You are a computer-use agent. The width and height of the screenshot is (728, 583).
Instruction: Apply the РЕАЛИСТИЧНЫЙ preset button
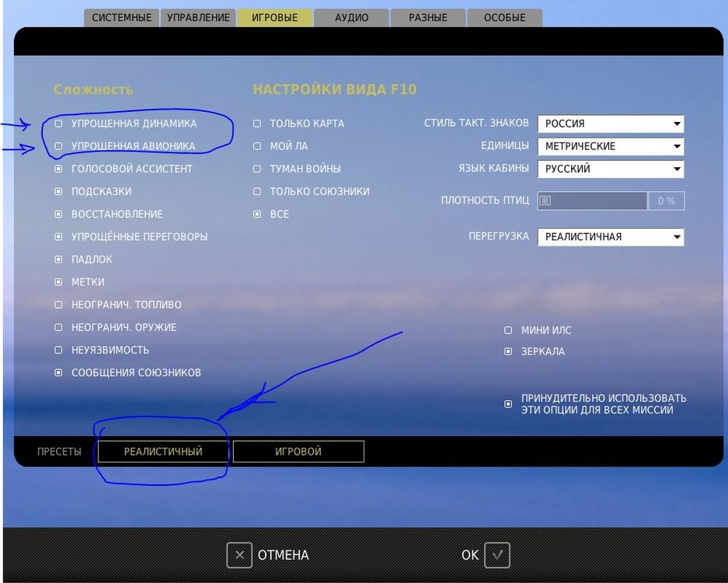(x=163, y=452)
